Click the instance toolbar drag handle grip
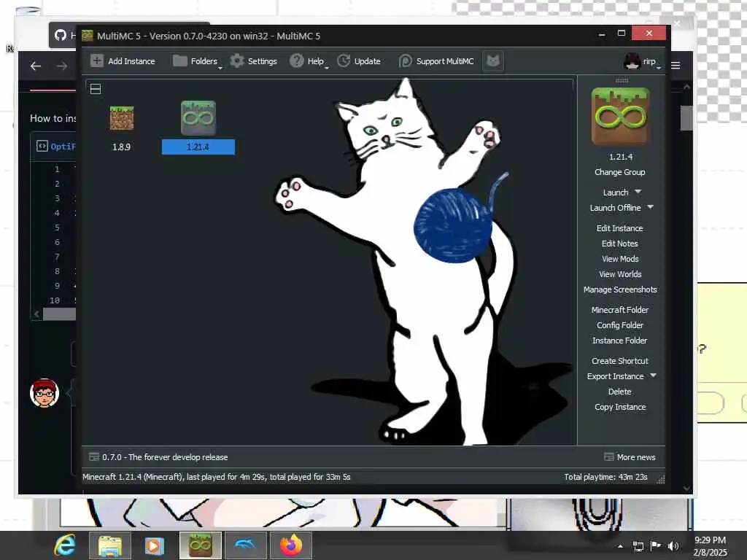 pos(622,80)
